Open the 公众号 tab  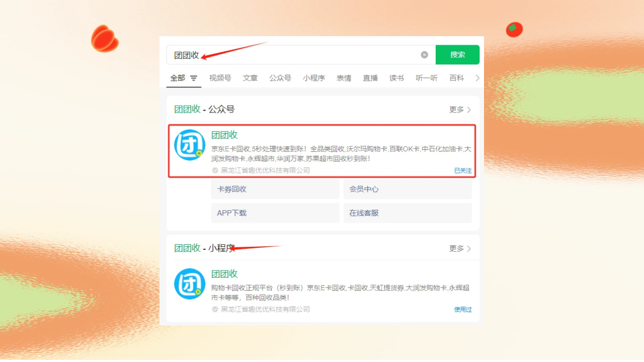pos(280,78)
